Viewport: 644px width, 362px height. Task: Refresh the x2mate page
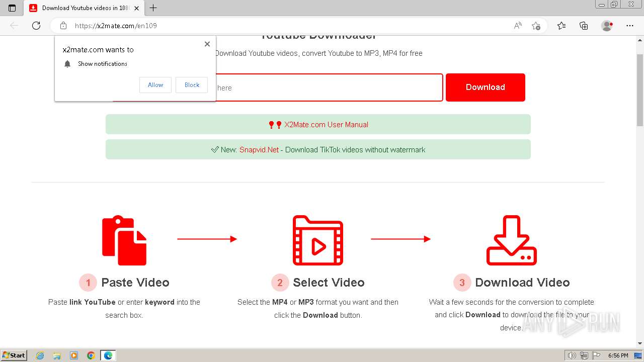click(x=36, y=26)
